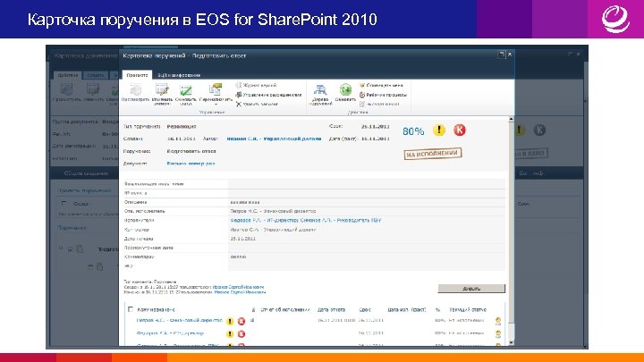Open executor link Симонов А.П. - Руководитель ПВУ
Viewport: 644px width, 362px height.
click(341, 221)
